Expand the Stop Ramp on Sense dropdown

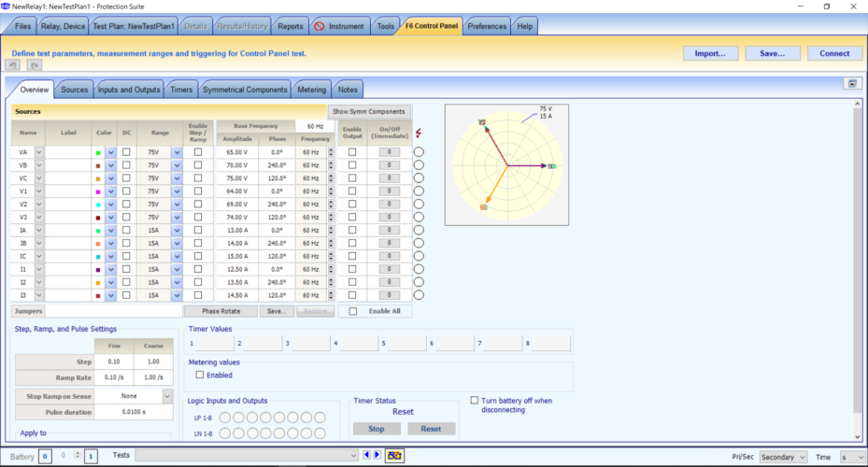[x=167, y=396]
